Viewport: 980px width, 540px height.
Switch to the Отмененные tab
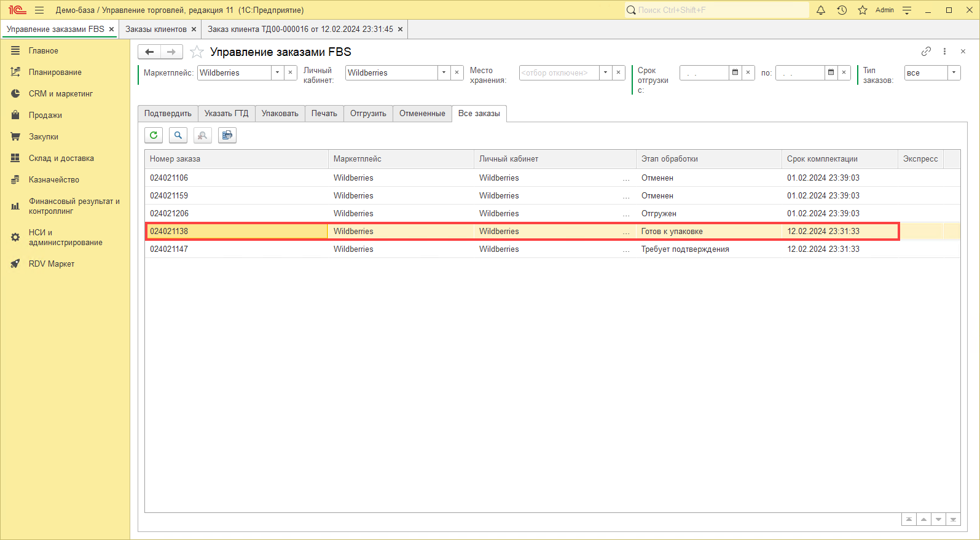tap(422, 114)
